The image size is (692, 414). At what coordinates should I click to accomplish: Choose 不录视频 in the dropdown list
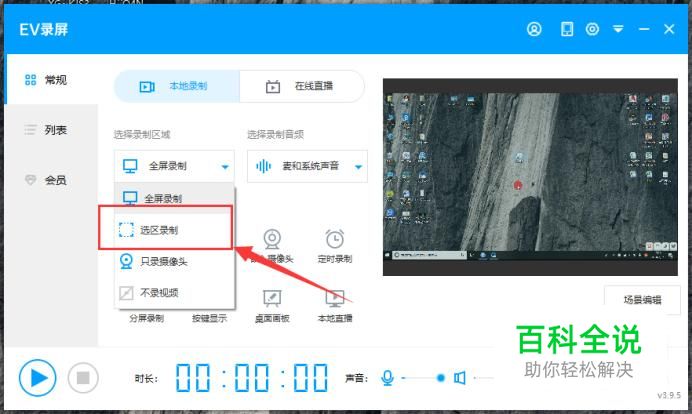(x=174, y=293)
